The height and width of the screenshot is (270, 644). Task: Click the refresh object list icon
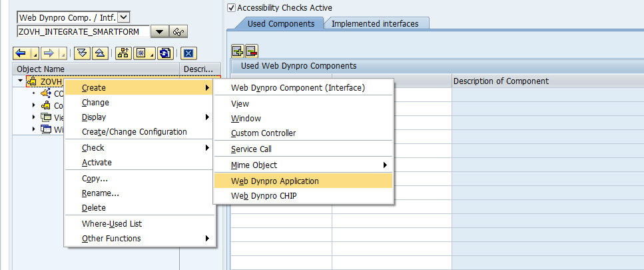click(x=166, y=53)
